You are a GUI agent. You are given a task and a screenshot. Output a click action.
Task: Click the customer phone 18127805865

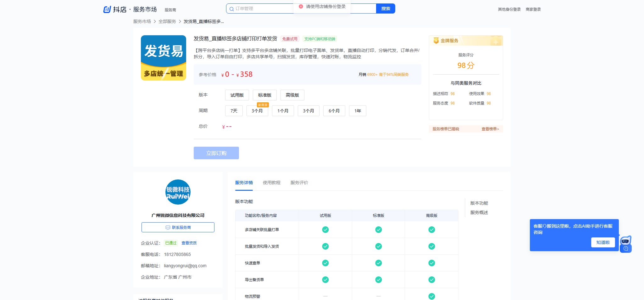pos(177,254)
